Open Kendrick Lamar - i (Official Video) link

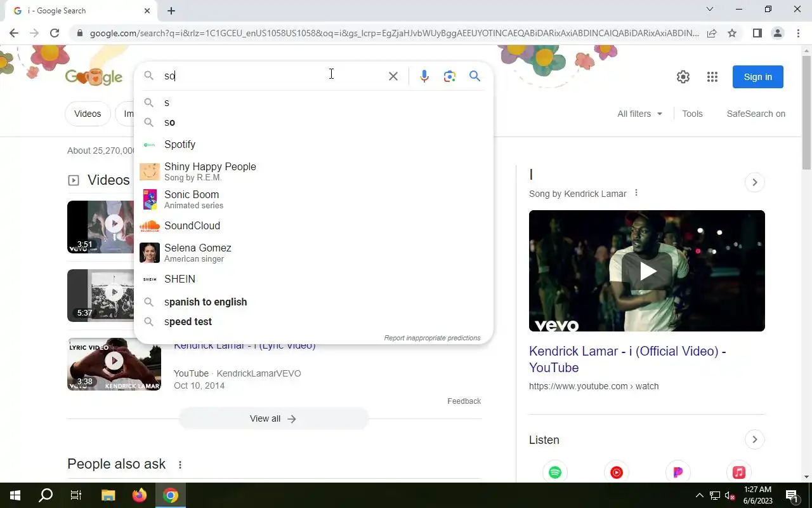point(627,359)
